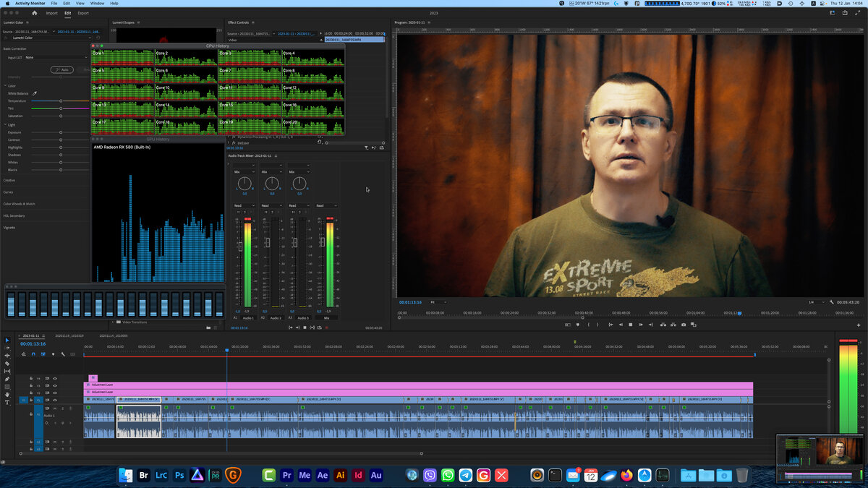
Task: Open the timeline wrench settings
Action: (x=63, y=354)
